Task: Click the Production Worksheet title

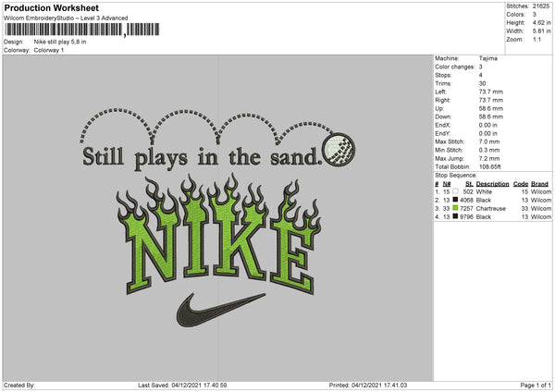Action: tap(52, 7)
